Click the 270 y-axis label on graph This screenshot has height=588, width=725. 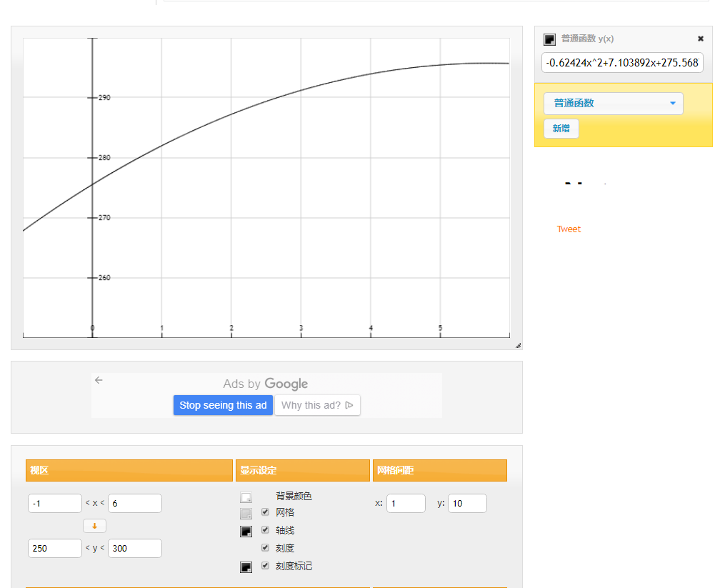[x=104, y=217]
